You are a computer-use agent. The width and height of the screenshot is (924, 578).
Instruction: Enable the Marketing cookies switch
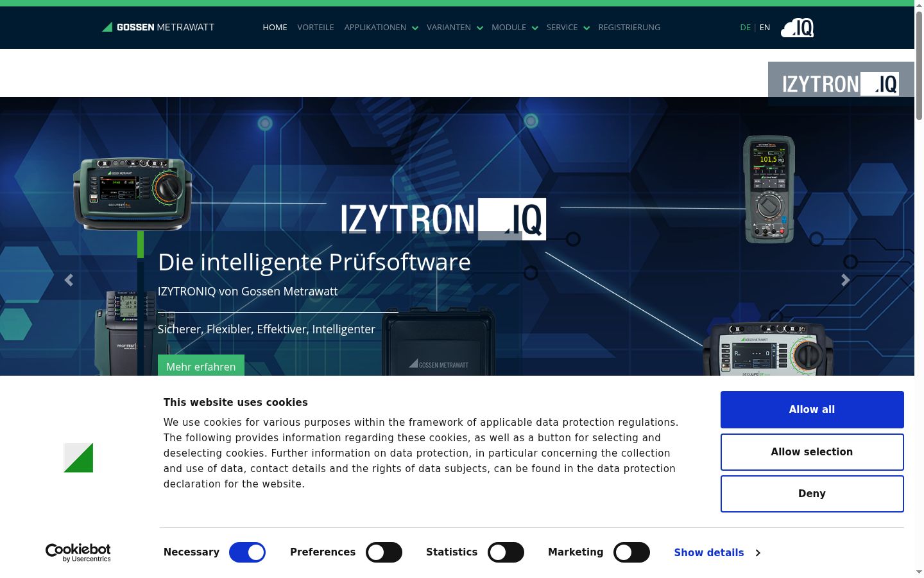click(x=631, y=552)
